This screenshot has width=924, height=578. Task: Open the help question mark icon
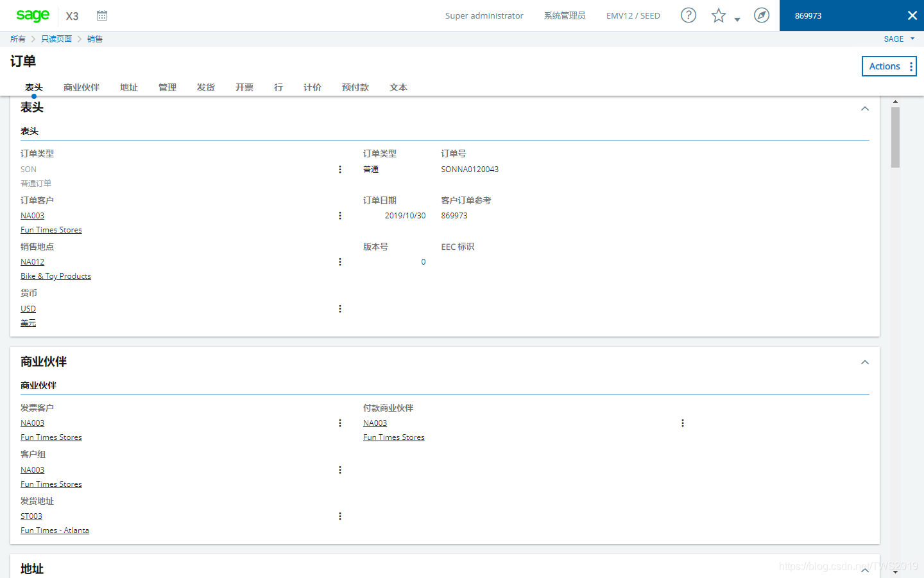click(689, 15)
